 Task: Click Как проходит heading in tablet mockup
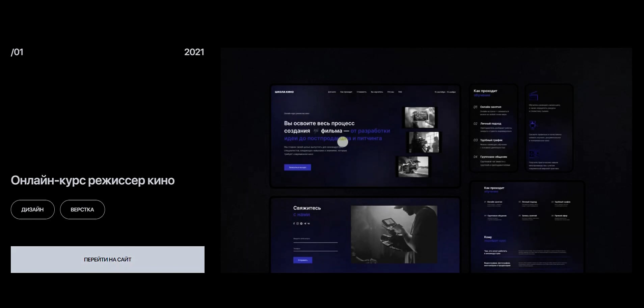494,188
